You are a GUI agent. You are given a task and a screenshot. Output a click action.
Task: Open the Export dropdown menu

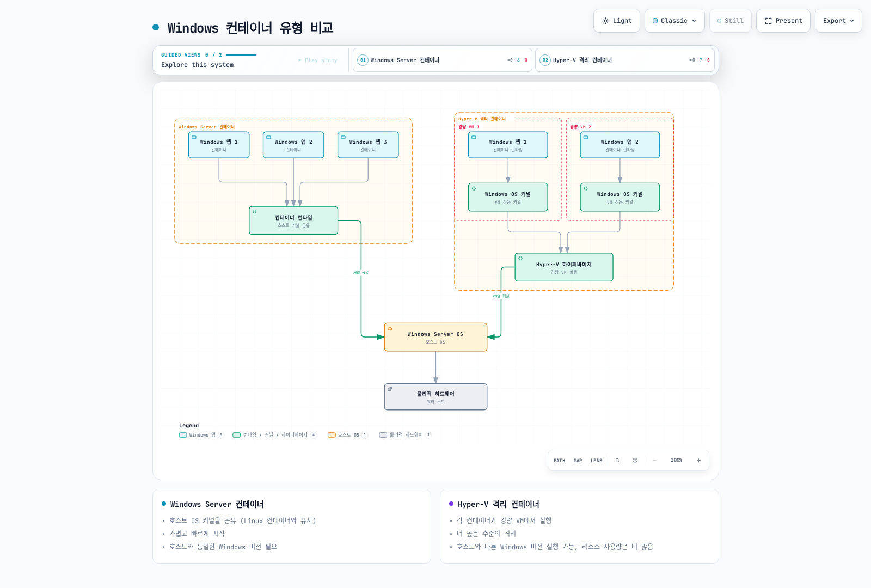point(838,21)
